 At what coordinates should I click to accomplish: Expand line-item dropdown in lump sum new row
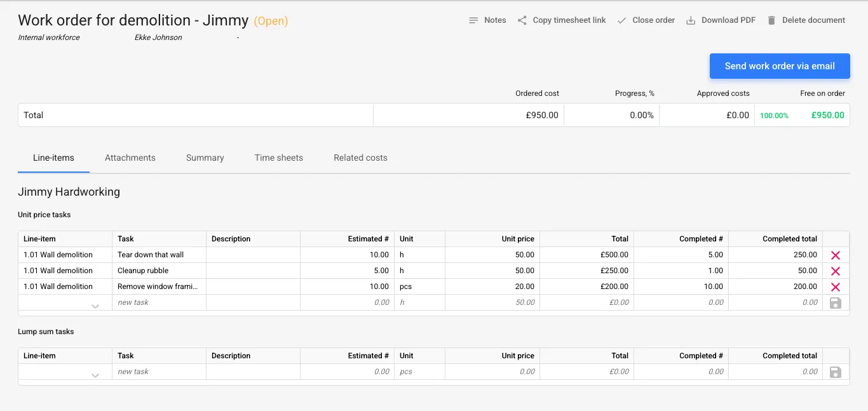click(x=95, y=375)
